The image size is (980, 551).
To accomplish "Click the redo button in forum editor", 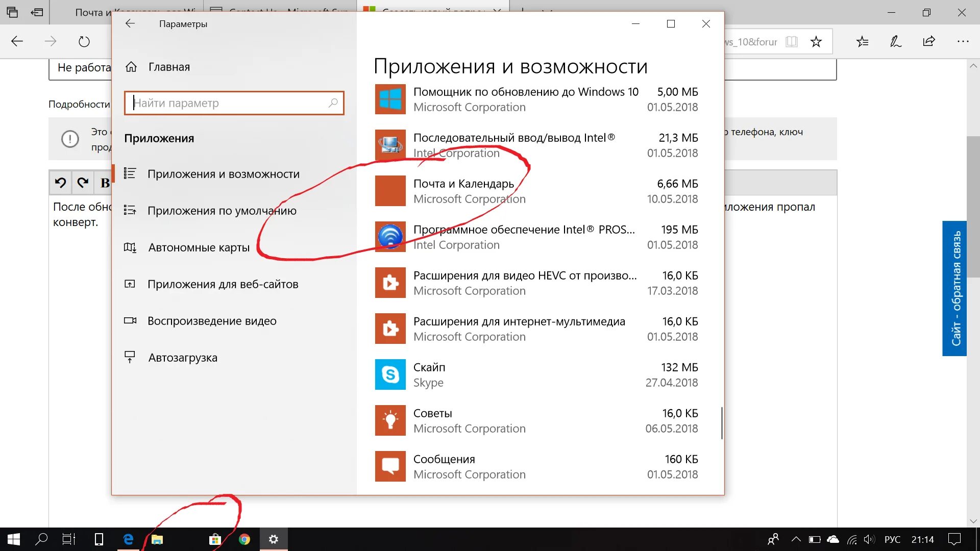I will [83, 183].
